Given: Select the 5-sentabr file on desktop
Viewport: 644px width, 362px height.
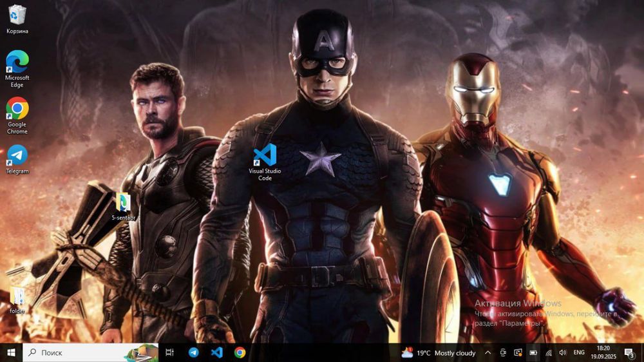Looking at the screenshot, I should pyautogui.click(x=123, y=206).
